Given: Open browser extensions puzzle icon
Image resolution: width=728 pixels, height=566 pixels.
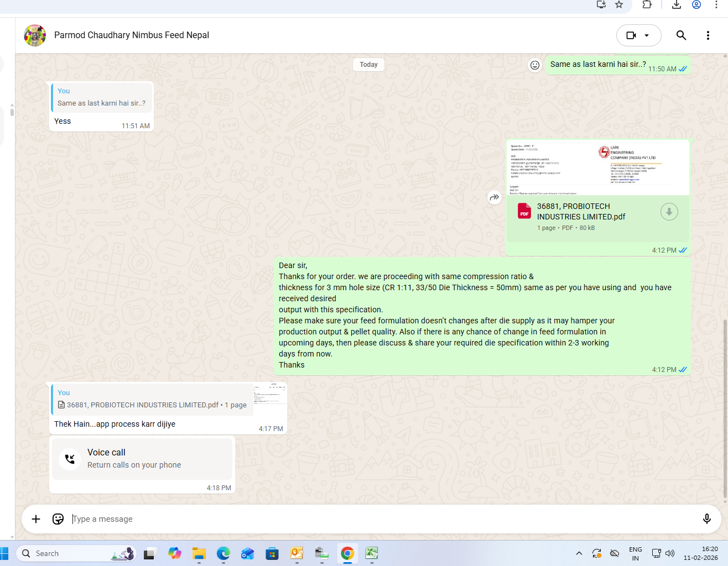Looking at the screenshot, I should point(647,4).
